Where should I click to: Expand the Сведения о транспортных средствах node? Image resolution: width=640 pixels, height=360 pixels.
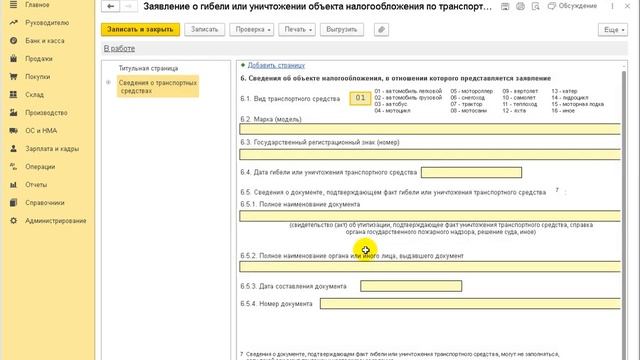tap(108, 82)
